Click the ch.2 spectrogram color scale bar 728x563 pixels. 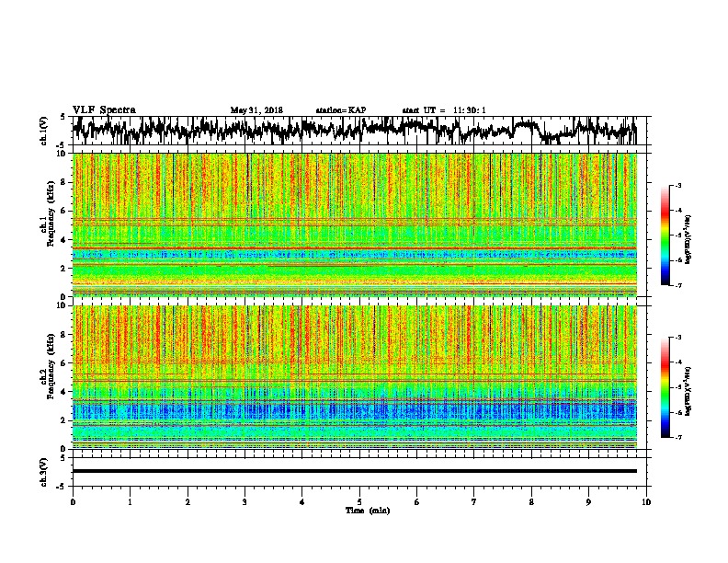click(665, 387)
